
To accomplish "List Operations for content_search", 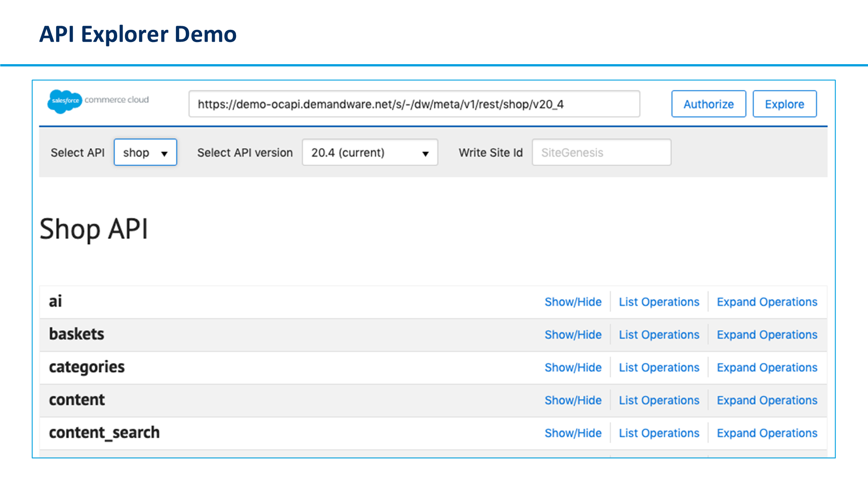I will point(659,433).
